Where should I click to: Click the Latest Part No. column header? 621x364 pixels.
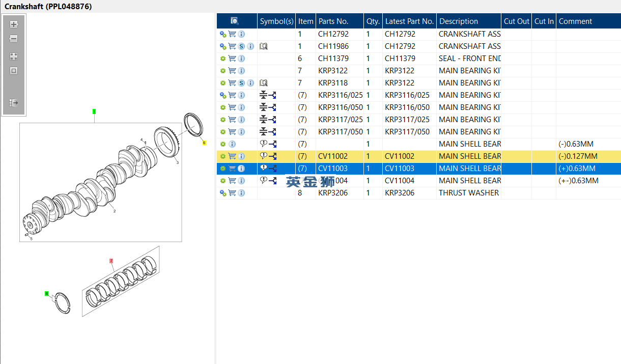pyautogui.click(x=409, y=21)
